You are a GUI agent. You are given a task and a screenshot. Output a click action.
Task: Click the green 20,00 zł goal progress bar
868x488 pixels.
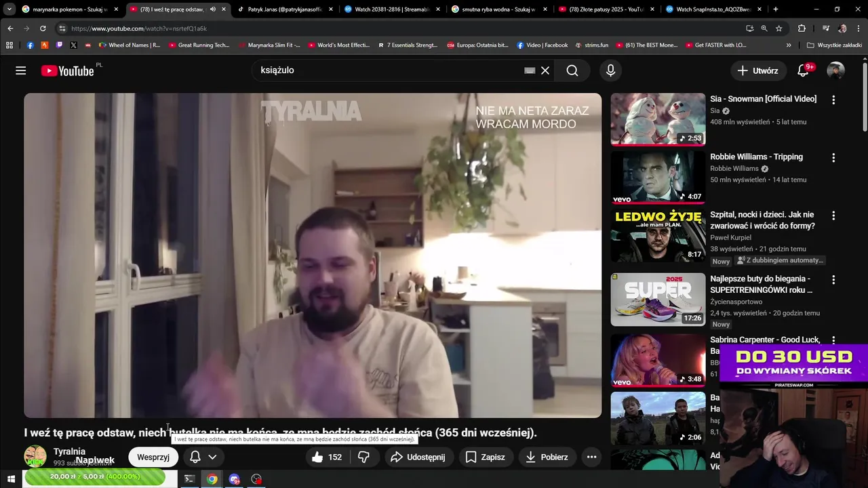coord(95,477)
